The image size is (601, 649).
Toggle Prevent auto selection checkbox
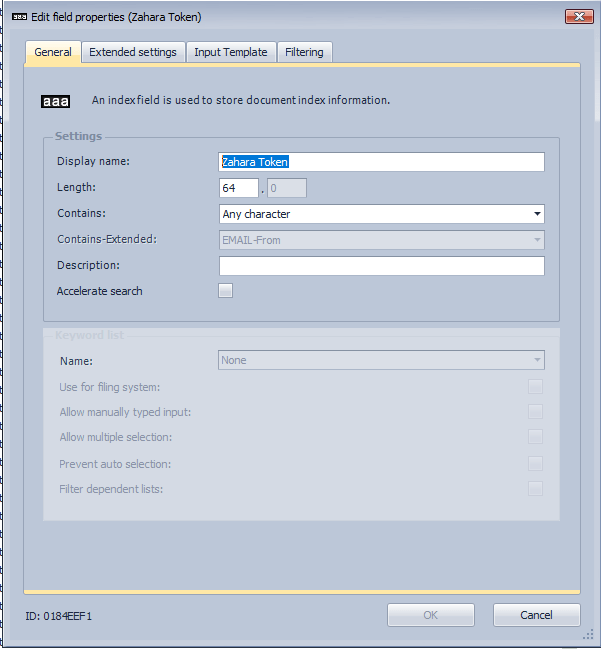[535, 464]
